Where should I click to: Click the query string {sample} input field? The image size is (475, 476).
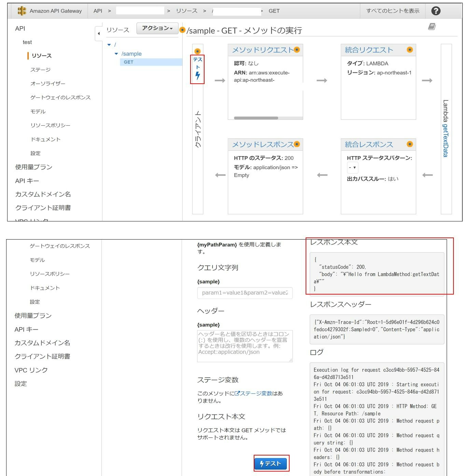point(245,293)
